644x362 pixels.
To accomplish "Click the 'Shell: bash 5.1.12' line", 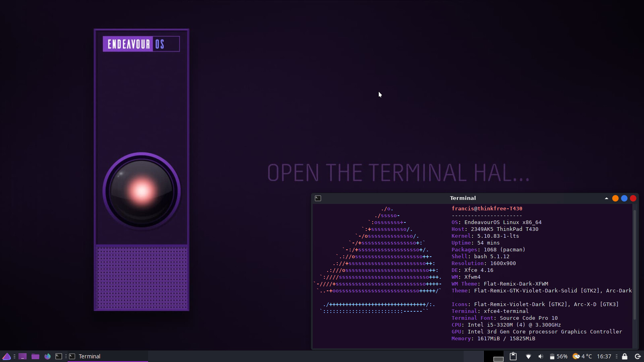I will [481, 257].
